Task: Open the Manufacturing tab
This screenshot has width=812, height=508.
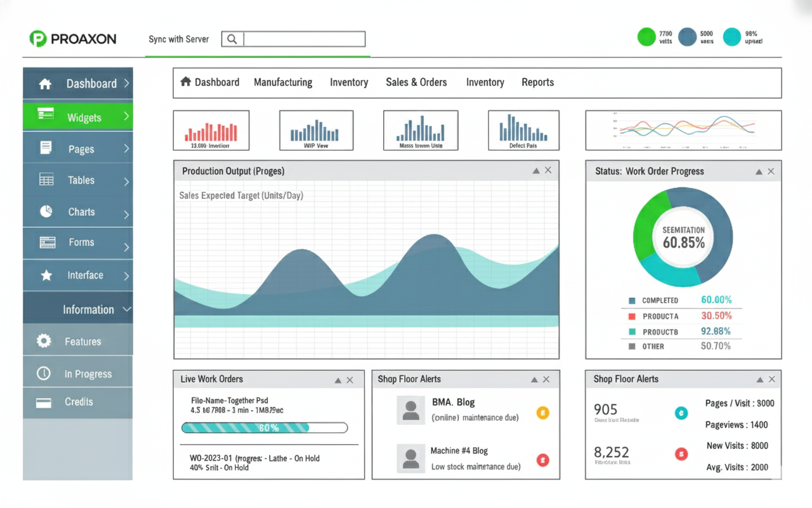Action: (283, 83)
